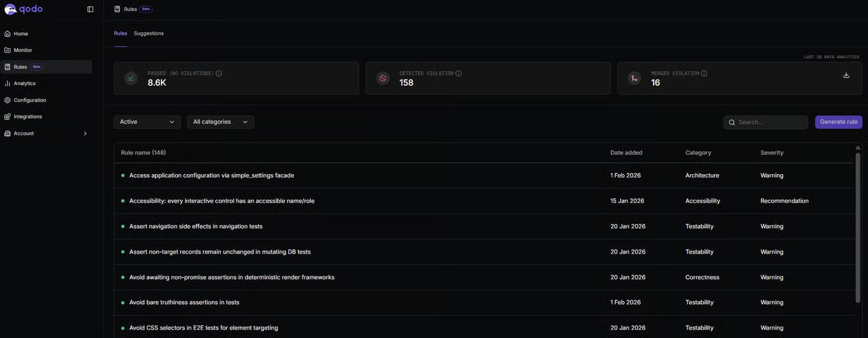Open the Configuration settings page

click(x=30, y=100)
